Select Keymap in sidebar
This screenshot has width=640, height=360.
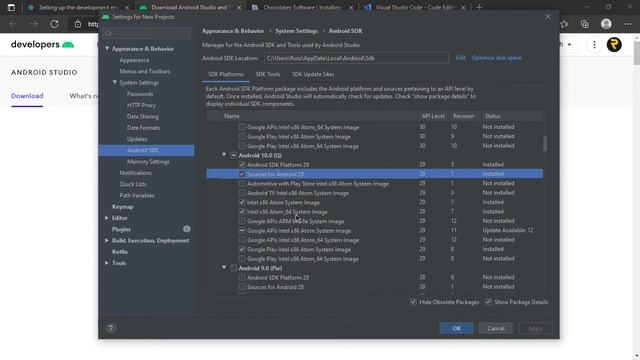pos(122,207)
